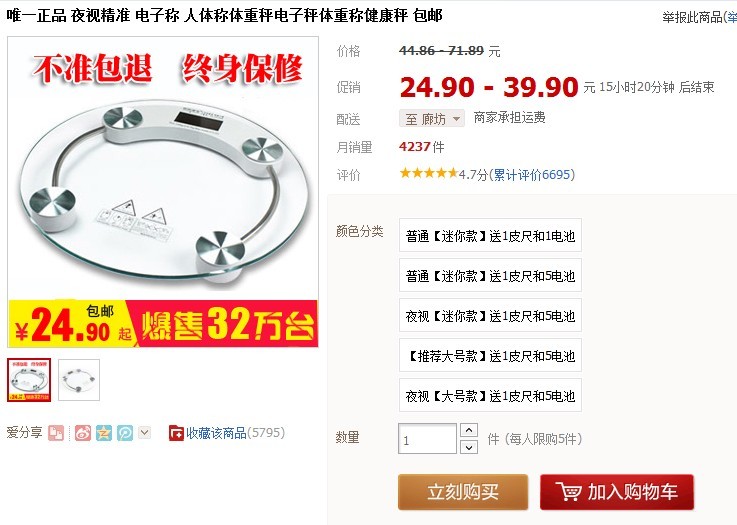Click the 立刻购买 buy now button
Image resolution: width=737 pixels, height=525 pixels.
click(x=463, y=492)
